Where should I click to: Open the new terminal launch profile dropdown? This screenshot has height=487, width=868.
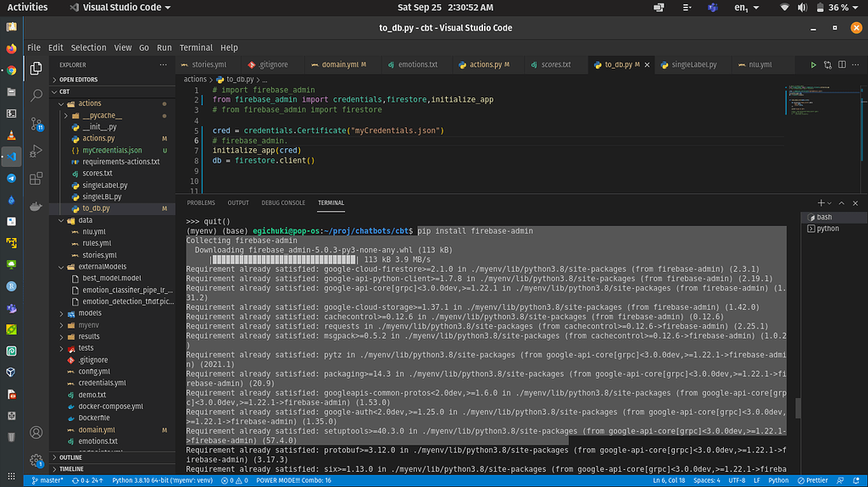point(830,203)
